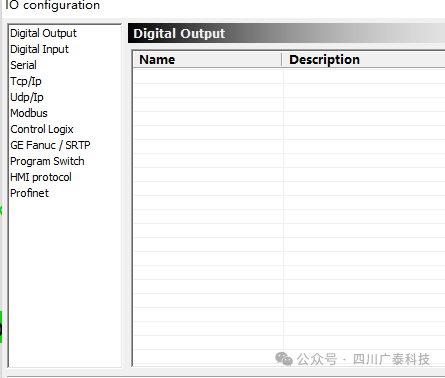Open the Control Logix entry
The width and height of the screenshot is (445, 378).
(42, 129)
